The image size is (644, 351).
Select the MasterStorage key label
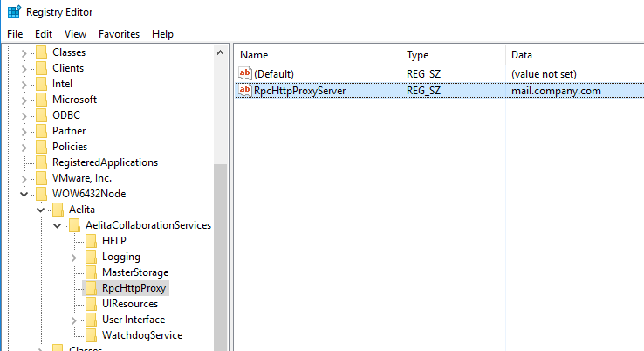click(135, 272)
